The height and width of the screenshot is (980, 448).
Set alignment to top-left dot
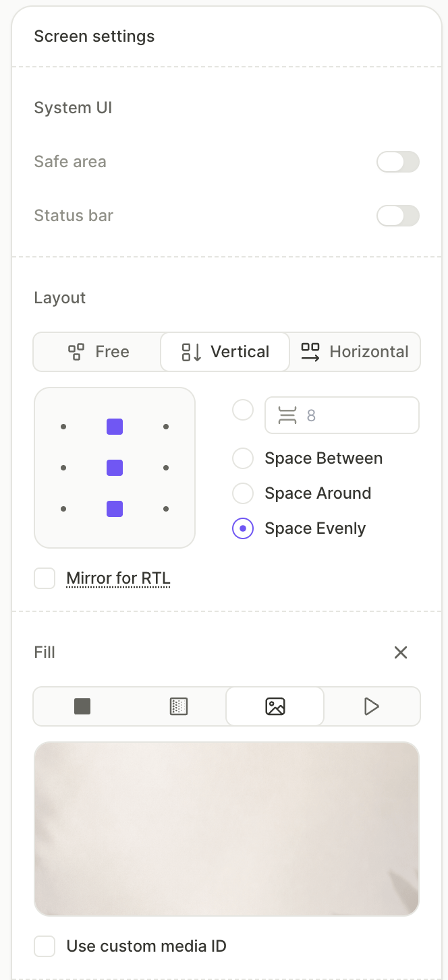point(63,427)
